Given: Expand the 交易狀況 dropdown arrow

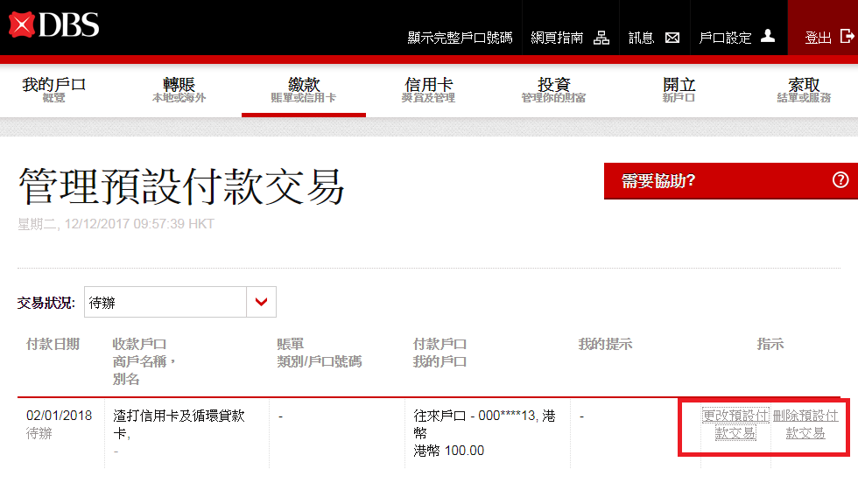Looking at the screenshot, I should click(261, 302).
